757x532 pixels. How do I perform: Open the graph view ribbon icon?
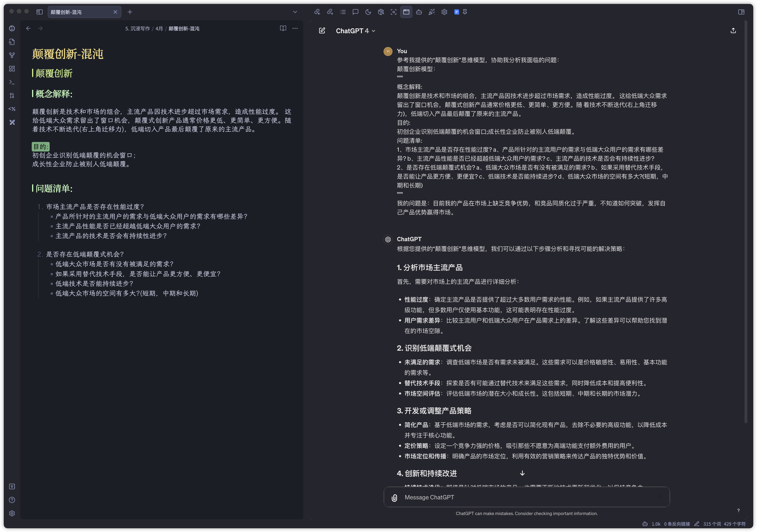coord(12,55)
